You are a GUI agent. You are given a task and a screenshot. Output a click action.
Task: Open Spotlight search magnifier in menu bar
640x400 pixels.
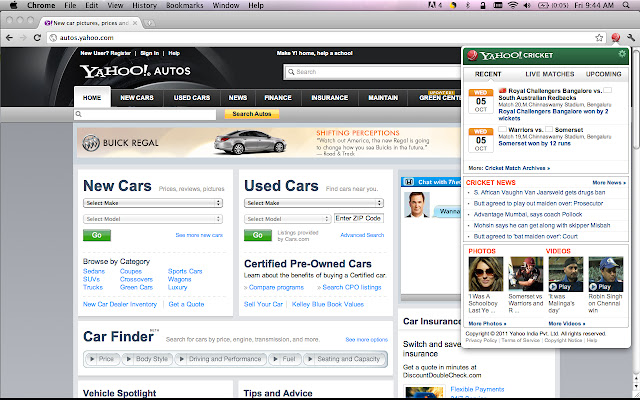[631, 5]
